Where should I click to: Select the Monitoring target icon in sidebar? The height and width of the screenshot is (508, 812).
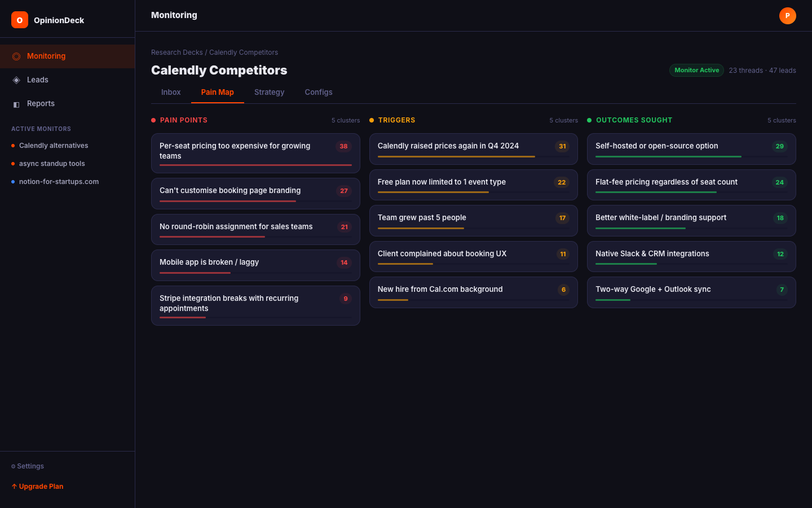point(16,56)
